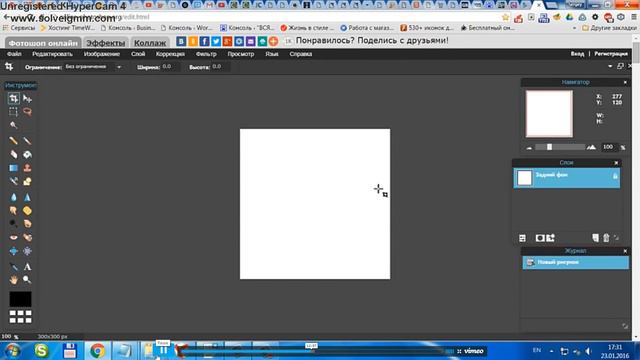The height and width of the screenshot is (360, 640).
Task: Add a layer mask in Слои panel
Action: pyautogui.click(x=540, y=238)
